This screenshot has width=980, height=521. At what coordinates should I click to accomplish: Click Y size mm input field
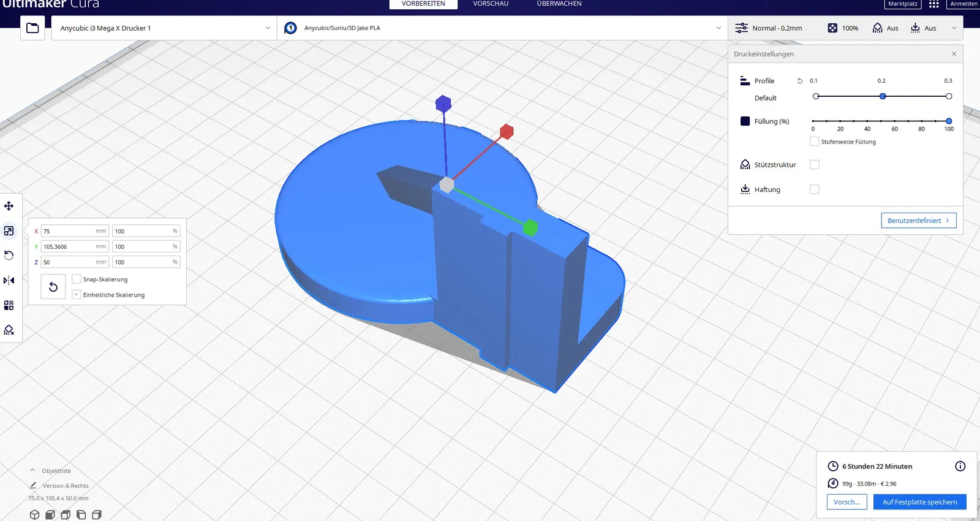(75, 246)
